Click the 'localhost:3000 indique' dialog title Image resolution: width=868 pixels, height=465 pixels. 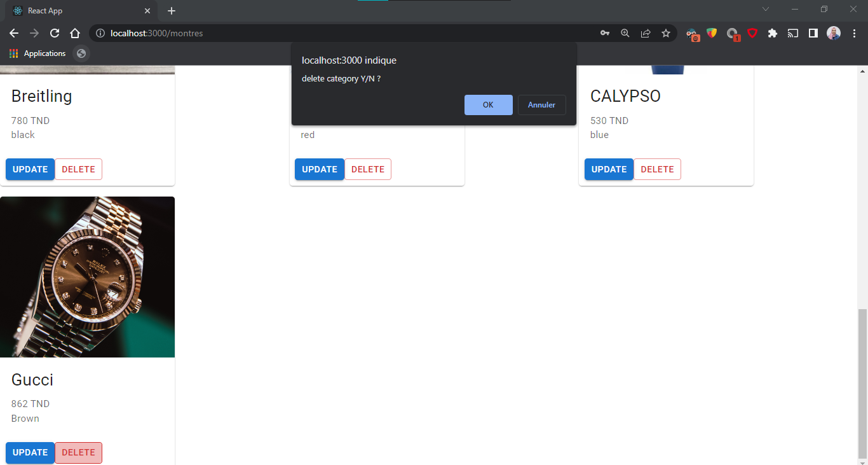tap(349, 60)
